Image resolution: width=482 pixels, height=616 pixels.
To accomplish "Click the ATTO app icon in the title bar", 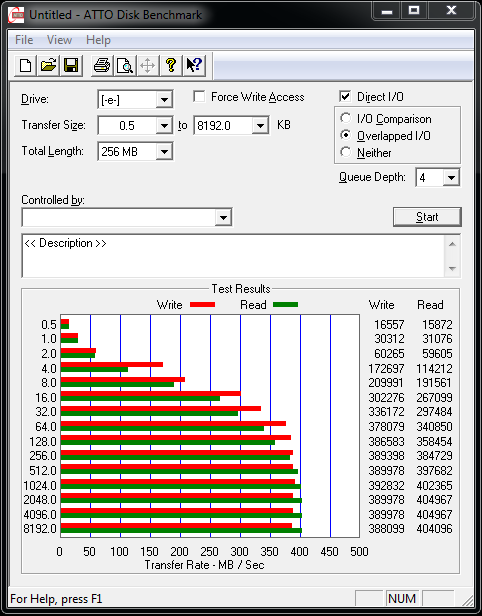I will click(16, 15).
